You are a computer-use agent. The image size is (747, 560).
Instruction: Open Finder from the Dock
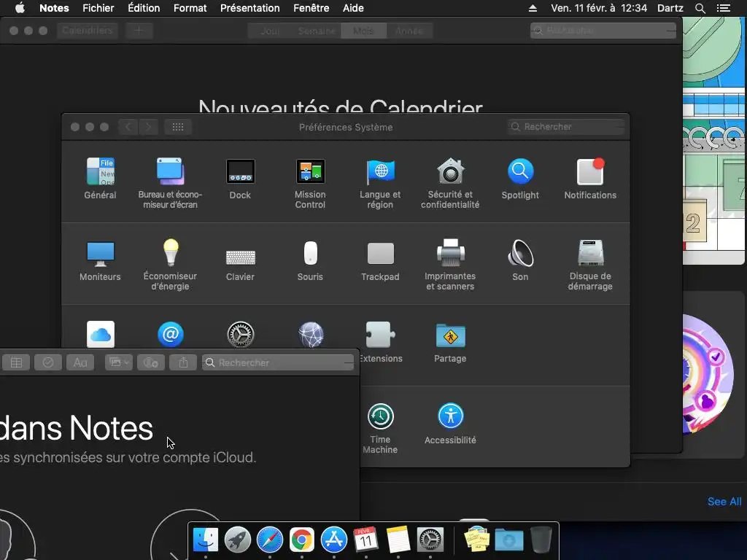pyautogui.click(x=205, y=540)
